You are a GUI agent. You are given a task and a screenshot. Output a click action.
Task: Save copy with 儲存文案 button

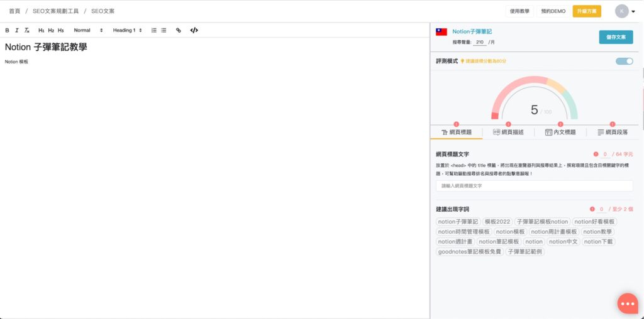tap(616, 37)
